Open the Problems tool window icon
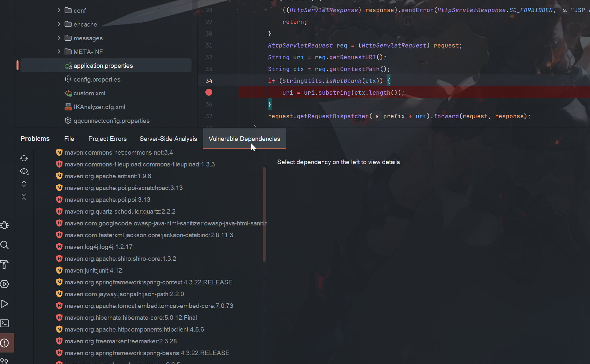 [x=5, y=343]
